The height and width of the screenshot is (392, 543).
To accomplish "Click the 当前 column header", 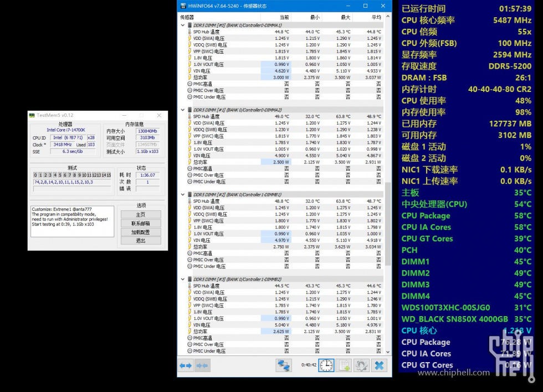I will (276, 17).
